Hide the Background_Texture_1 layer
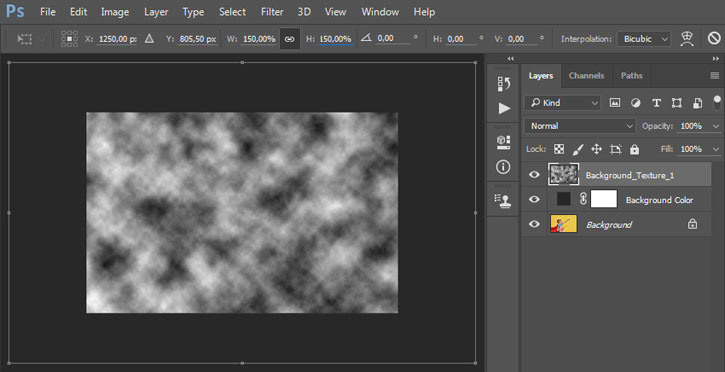 pyautogui.click(x=534, y=175)
